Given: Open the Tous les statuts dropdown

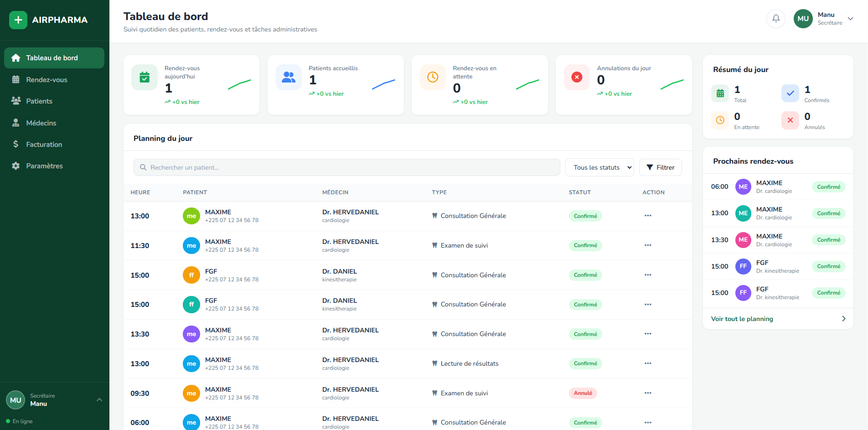Looking at the screenshot, I should 599,167.
